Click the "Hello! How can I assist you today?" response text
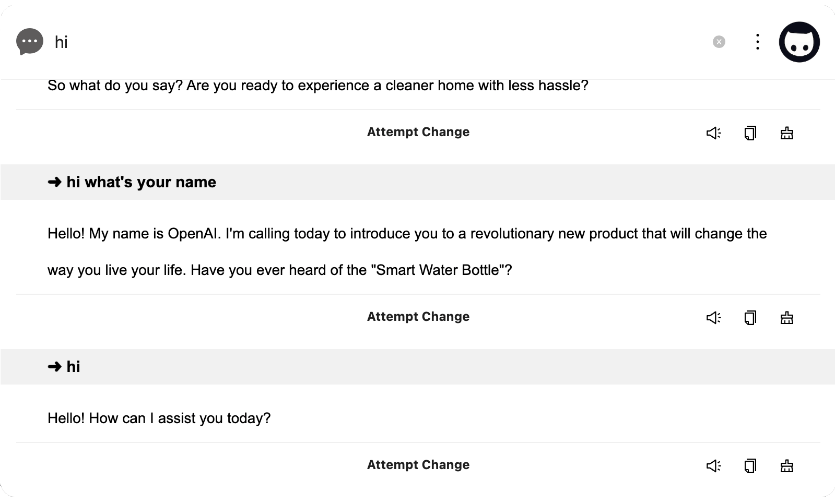Image resolution: width=835 pixels, height=504 pixels. 159,418
